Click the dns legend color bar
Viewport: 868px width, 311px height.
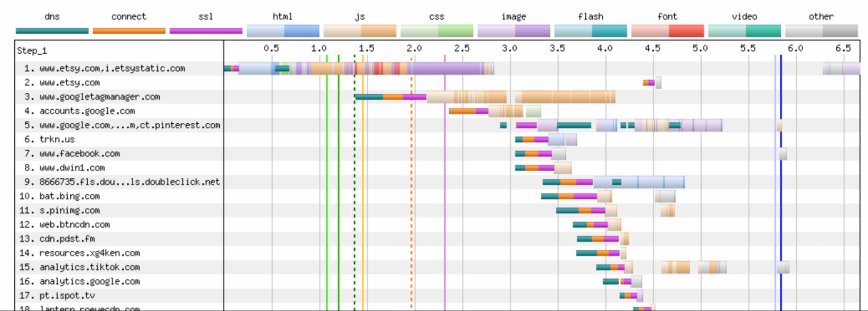52,31
